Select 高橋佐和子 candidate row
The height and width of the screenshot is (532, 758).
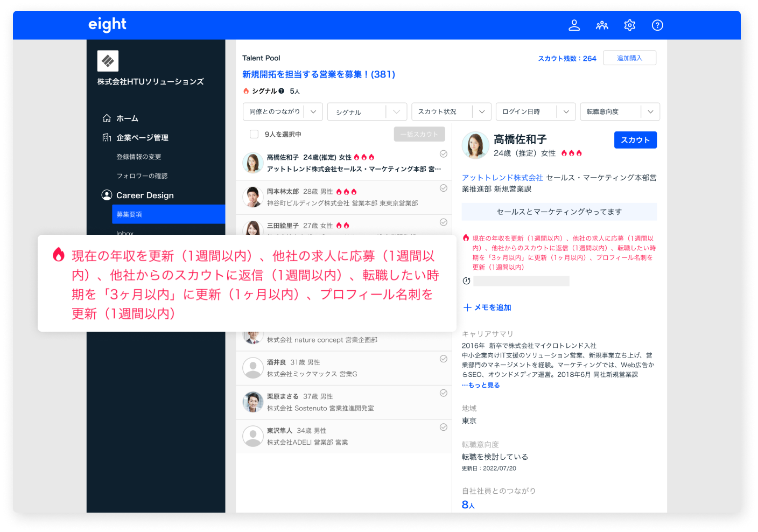(x=343, y=163)
